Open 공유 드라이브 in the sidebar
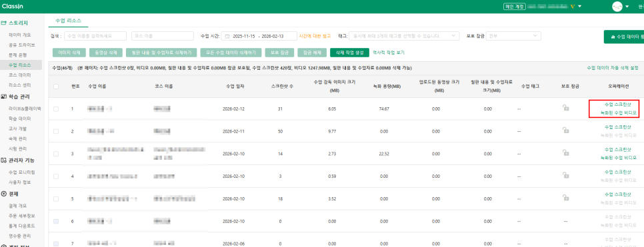 pos(21,45)
